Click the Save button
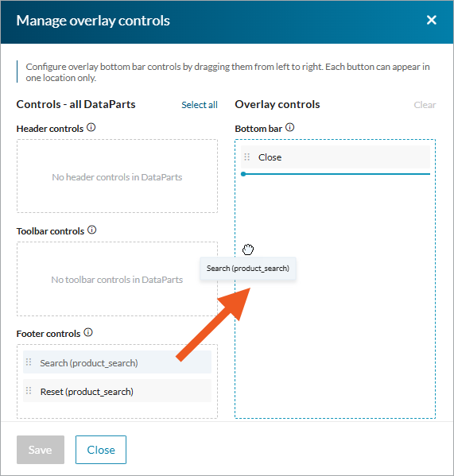Image resolution: width=454 pixels, height=476 pixels. point(41,450)
